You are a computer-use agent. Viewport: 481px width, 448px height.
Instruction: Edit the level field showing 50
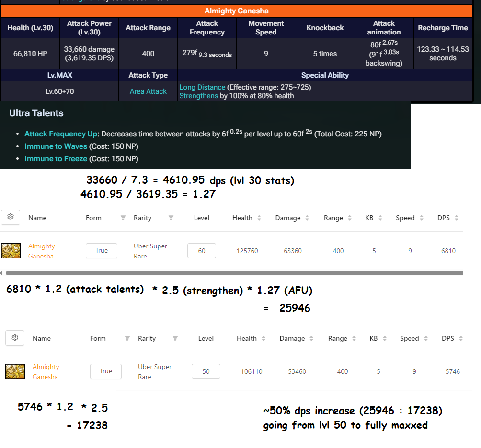[x=206, y=371]
